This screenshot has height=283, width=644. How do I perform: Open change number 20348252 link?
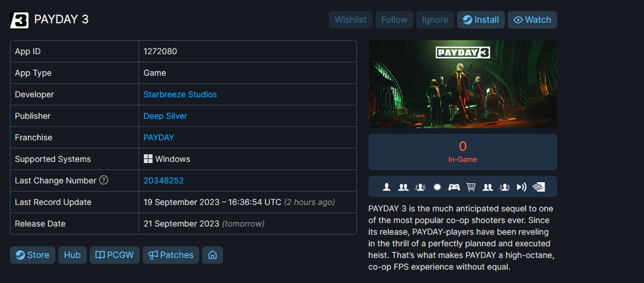(x=164, y=181)
